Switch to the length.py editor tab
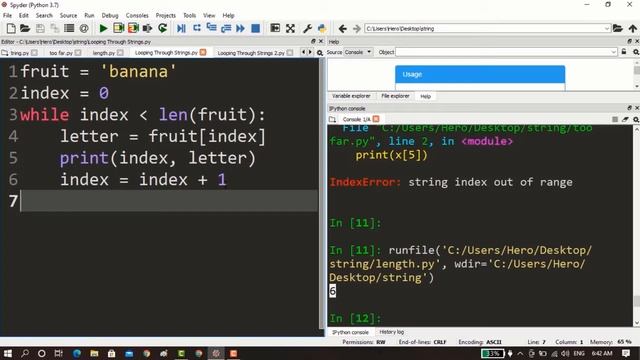Screen dimensions: 640x360 (x=104, y=53)
